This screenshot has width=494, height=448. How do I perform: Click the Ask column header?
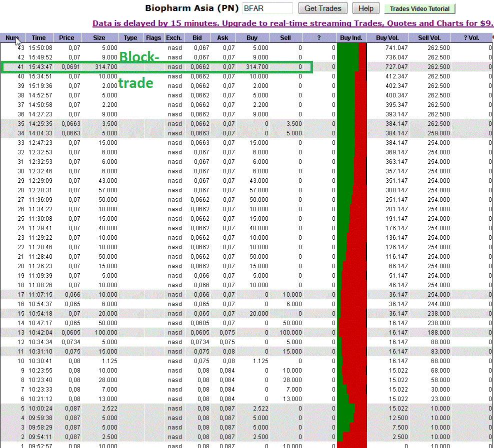pos(222,37)
